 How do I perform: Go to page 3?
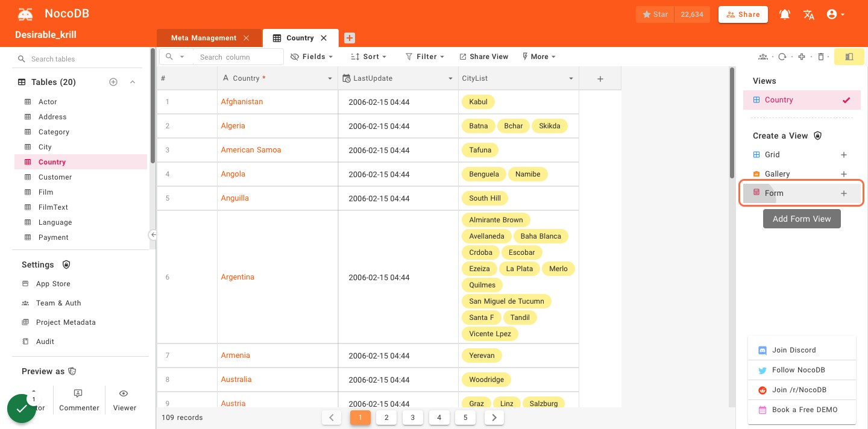coord(413,418)
